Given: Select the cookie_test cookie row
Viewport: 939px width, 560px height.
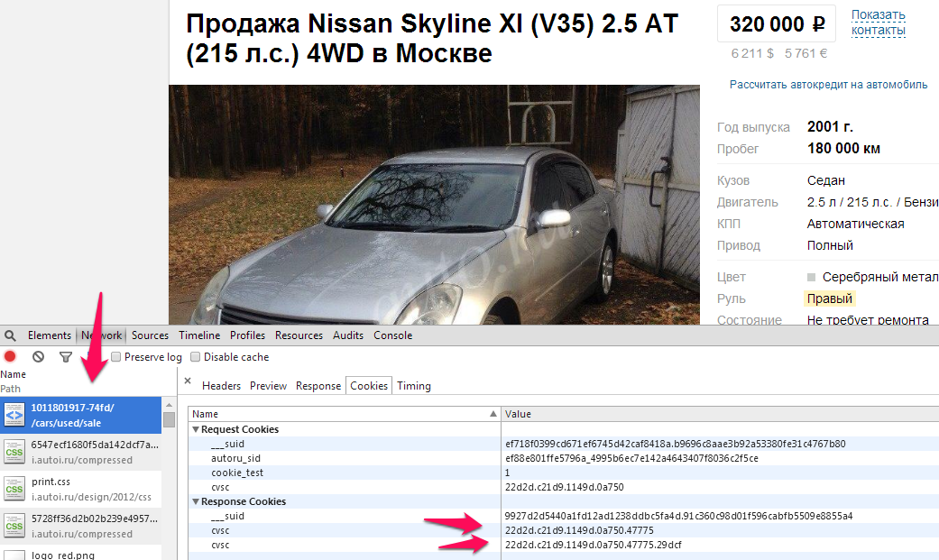Looking at the screenshot, I should click(564, 473).
